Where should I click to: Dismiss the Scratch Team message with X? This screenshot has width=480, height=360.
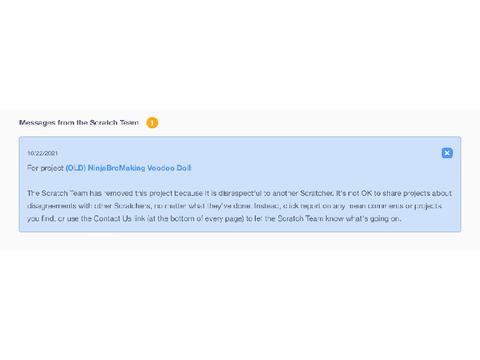click(447, 153)
